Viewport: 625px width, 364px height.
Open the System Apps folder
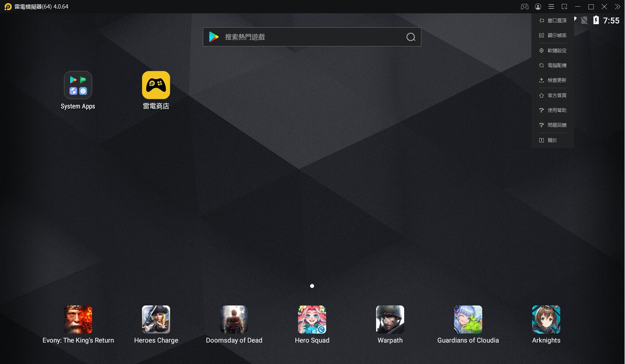[x=78, y=85]
